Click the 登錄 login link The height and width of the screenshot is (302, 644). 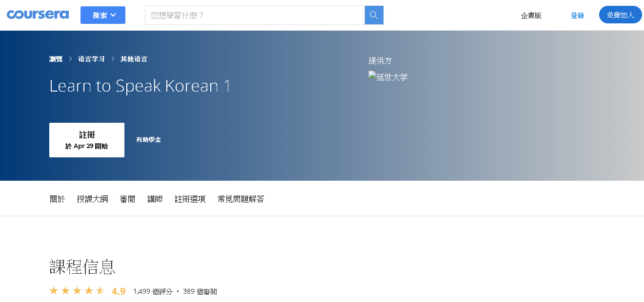click(x=577, y=15)
